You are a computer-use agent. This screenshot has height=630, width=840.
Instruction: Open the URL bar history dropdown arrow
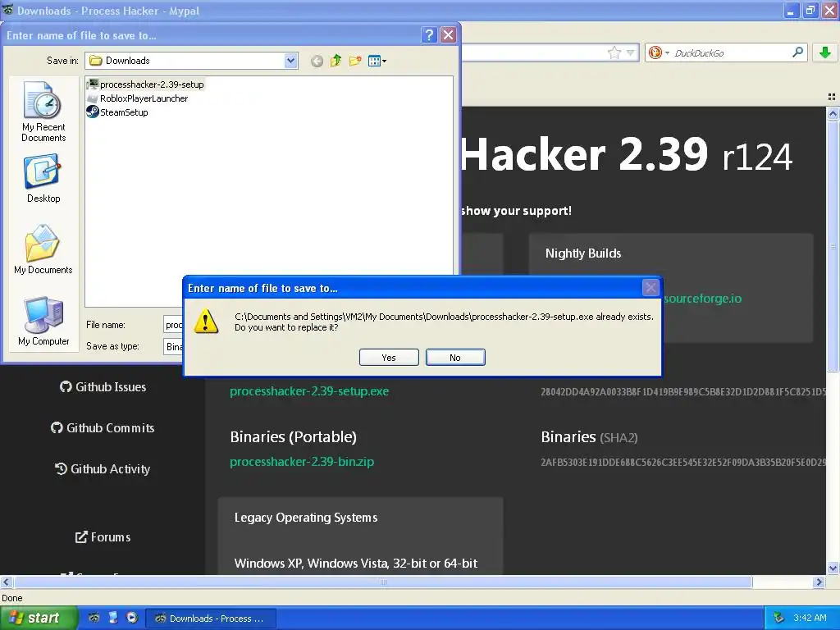631,52
